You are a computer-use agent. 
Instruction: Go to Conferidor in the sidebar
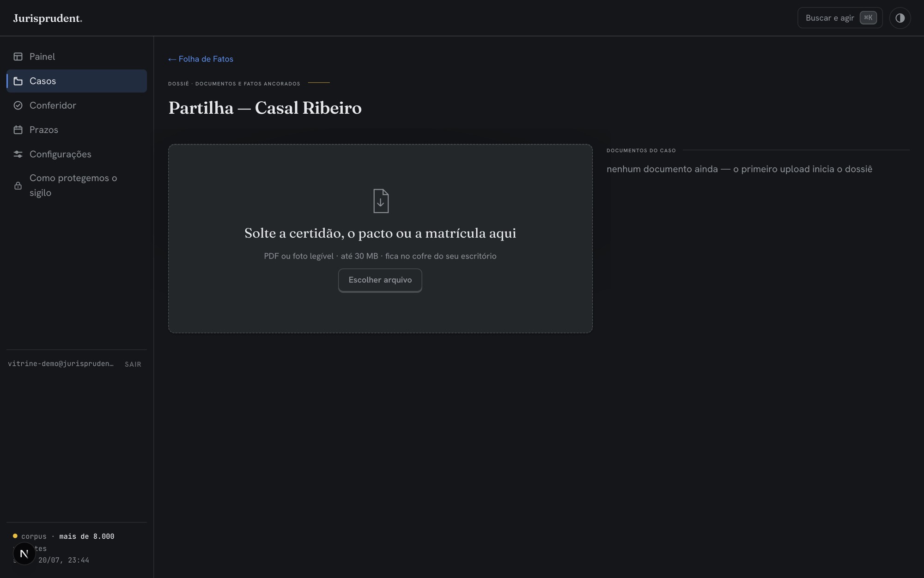77,105
